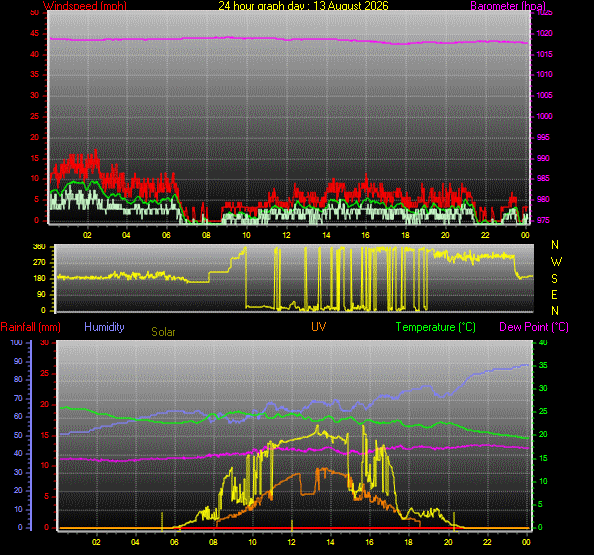Click the 35 mph windspeed axis value
Viewport: 594px width, 555px height.
coord(34,74)
